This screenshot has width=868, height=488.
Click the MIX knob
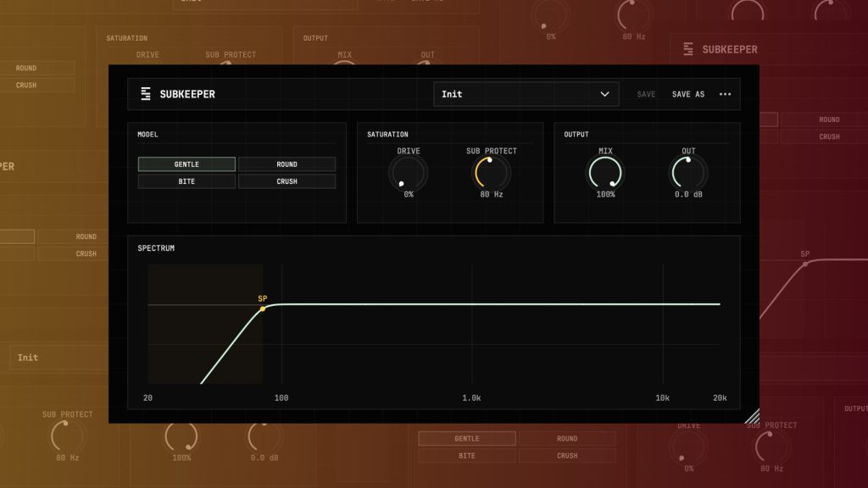605,173
